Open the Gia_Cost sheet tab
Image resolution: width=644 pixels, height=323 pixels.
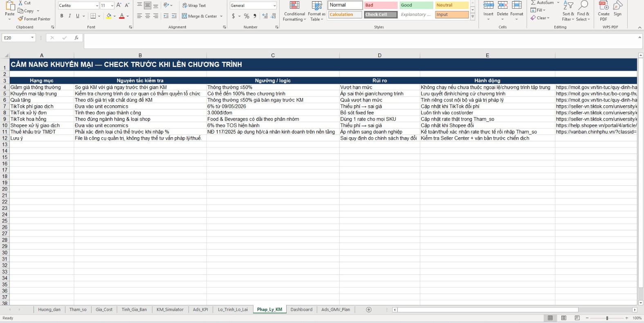pyautogui.click(x=104, y=310)
